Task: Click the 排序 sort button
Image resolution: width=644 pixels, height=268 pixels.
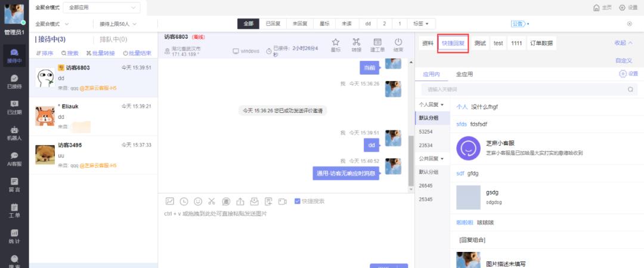Action: (x=45, y=54)
